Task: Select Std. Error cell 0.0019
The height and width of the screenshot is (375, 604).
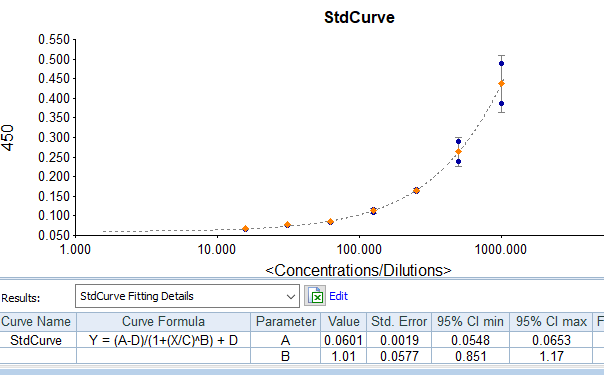Action: pos(399,340)
